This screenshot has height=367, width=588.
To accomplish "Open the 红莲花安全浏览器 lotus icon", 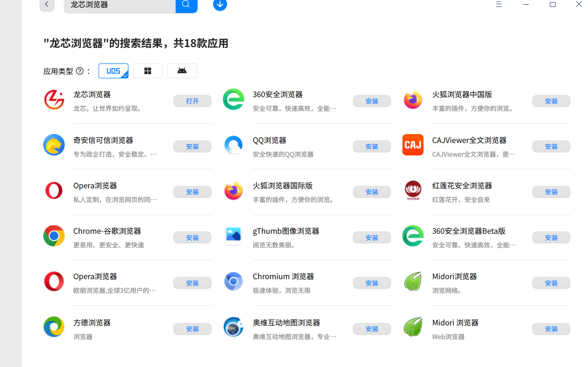I will click(413, 191).
